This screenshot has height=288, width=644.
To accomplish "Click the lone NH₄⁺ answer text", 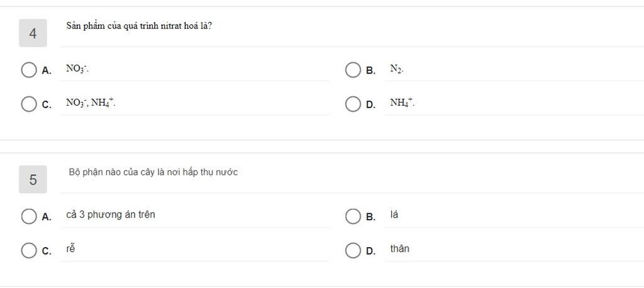I will (x=402, y=102).
